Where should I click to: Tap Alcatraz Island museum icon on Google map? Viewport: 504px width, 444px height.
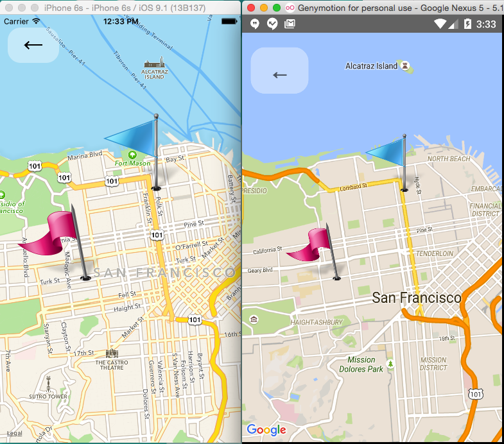tap(405, 66)
